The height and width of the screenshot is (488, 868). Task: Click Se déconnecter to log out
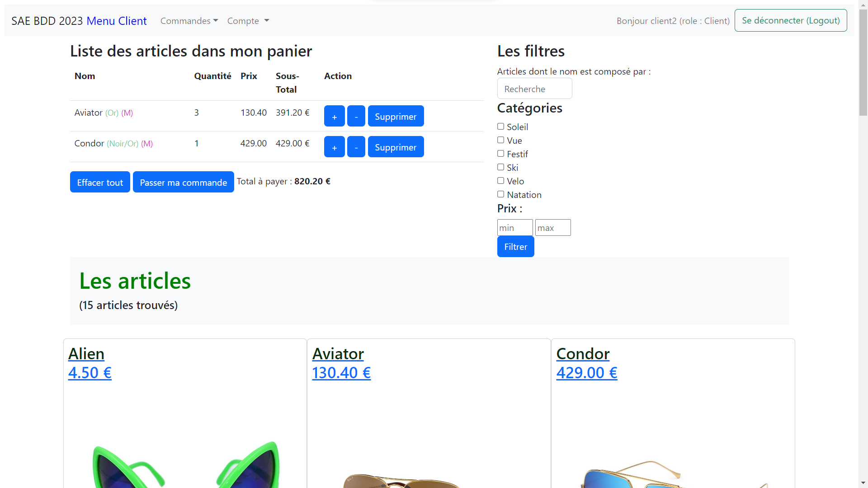pyautogui.click(x=790, y=20)
